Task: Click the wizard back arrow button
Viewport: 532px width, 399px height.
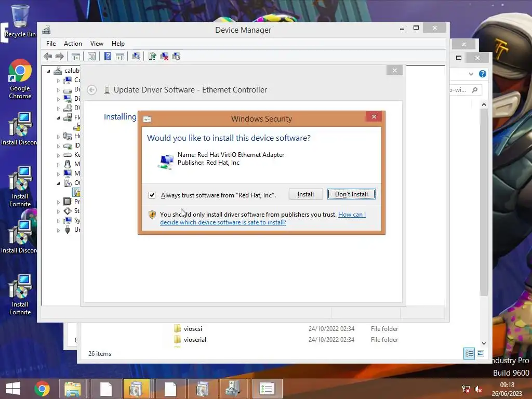Action: 91,90
